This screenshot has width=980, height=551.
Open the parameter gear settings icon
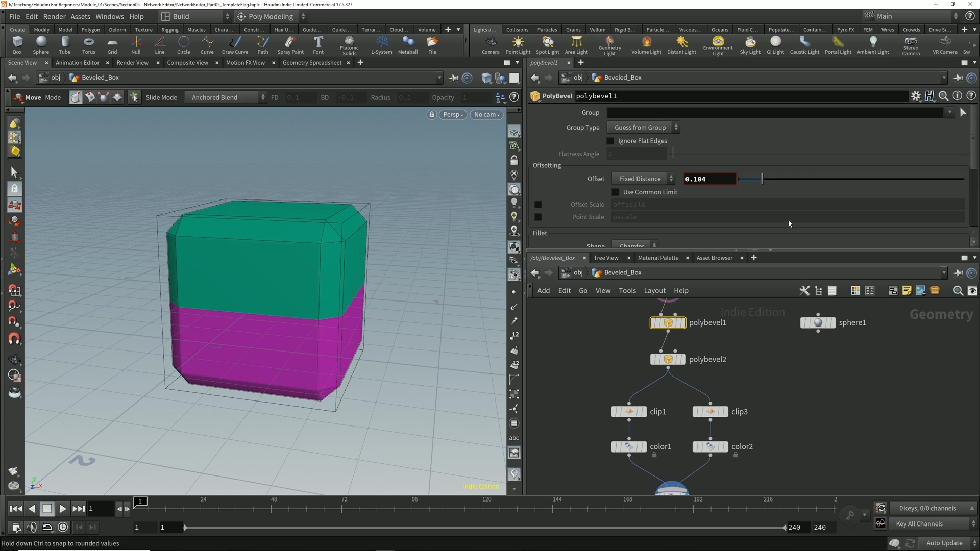[916, 96]
